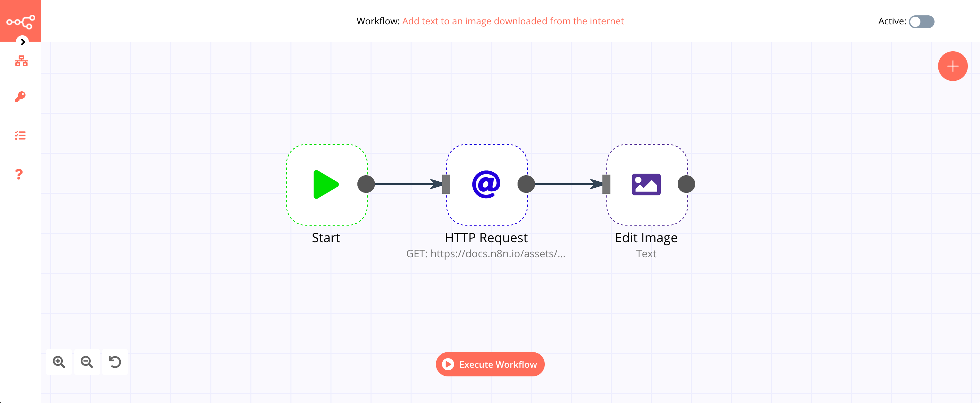Click the n8n logo in top-left corner

tap(20, 21)
